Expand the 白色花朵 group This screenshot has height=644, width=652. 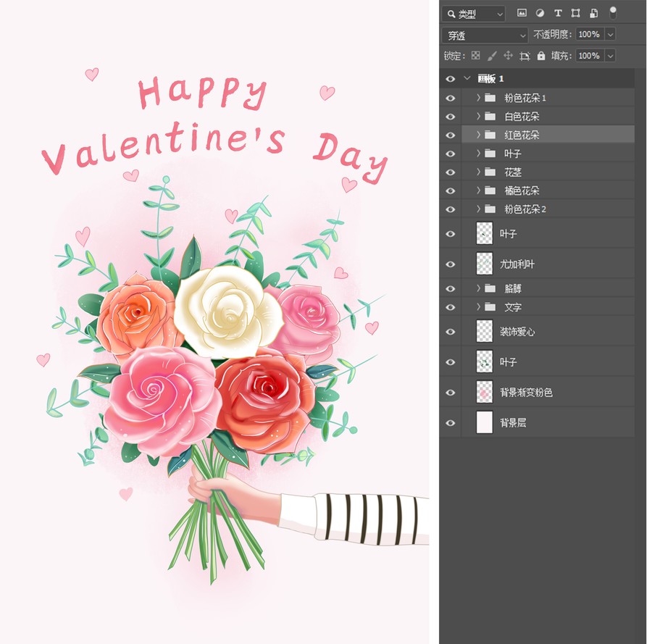(x=478, y=116)
